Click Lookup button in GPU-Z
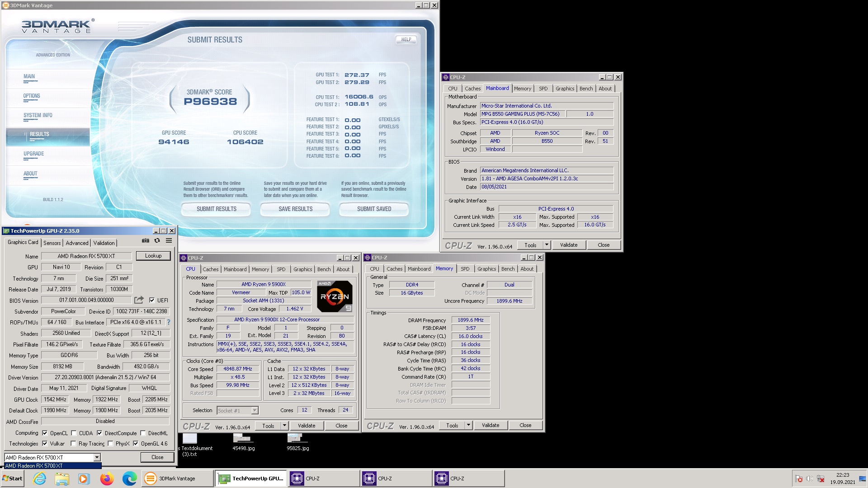This screenshot has height=488, width=868. tap(153, 256)
